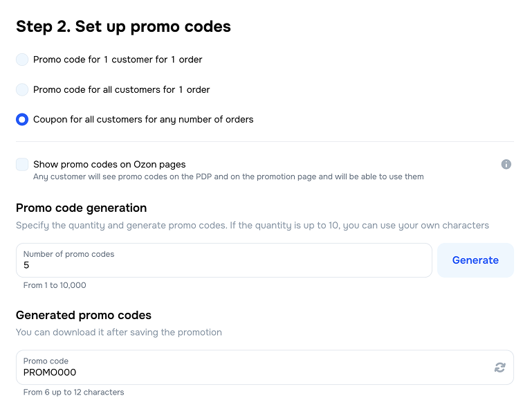Click the info icon beside Ozon pages option

[506, 164]
